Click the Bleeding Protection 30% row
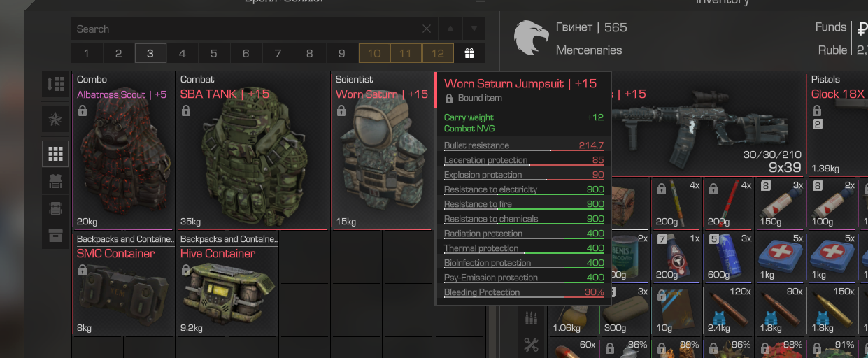The image size is (868, 358). click(x=523, y=292)
